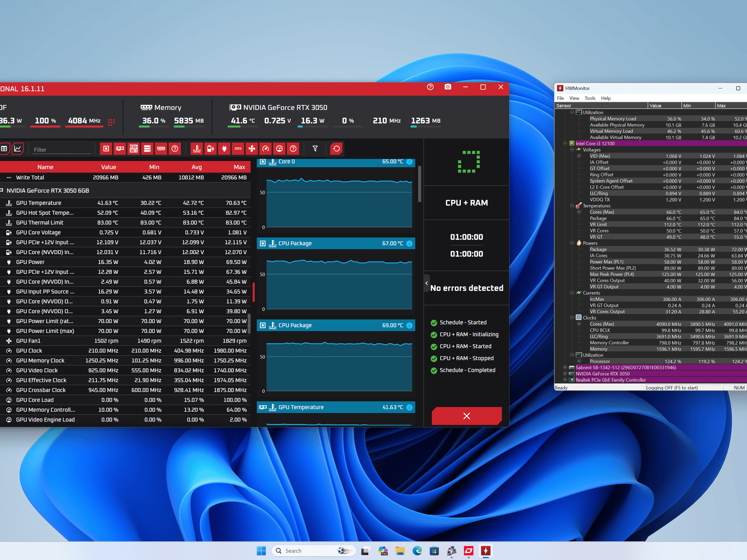Collapse the Temperatures branch in HWMonitor

point(572,206)
